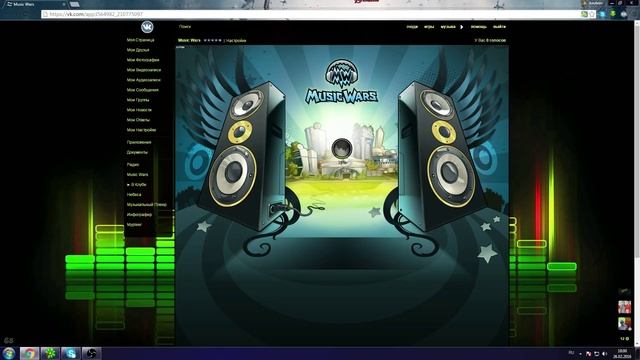The width and height of the screenshot is (640, 360).
Task: Open Музыкальный Плеер in the sidebar
Action: [x=147, y=204]
